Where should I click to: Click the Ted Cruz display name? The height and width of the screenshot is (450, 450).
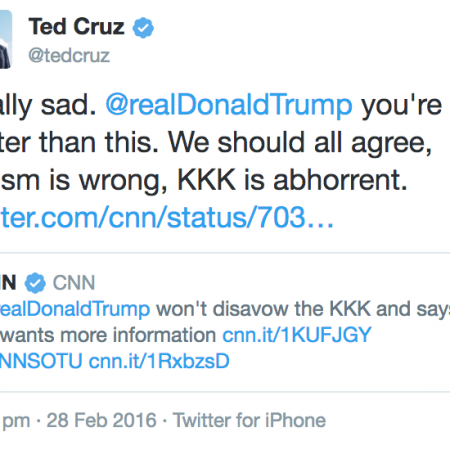(x=76, y=27)
